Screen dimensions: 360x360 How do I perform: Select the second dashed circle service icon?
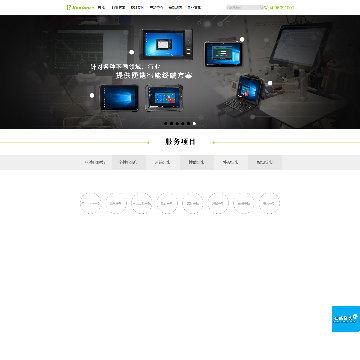pos(116,203)
